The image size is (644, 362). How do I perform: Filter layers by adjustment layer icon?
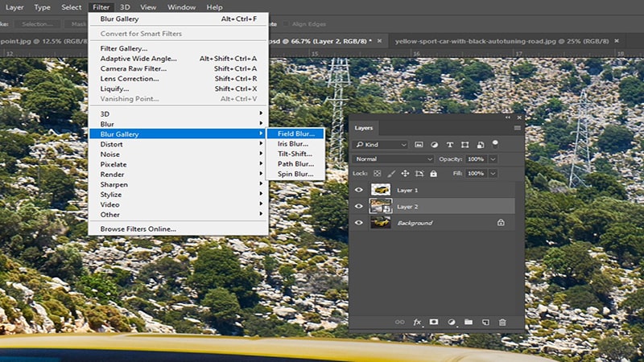[434, 145]
